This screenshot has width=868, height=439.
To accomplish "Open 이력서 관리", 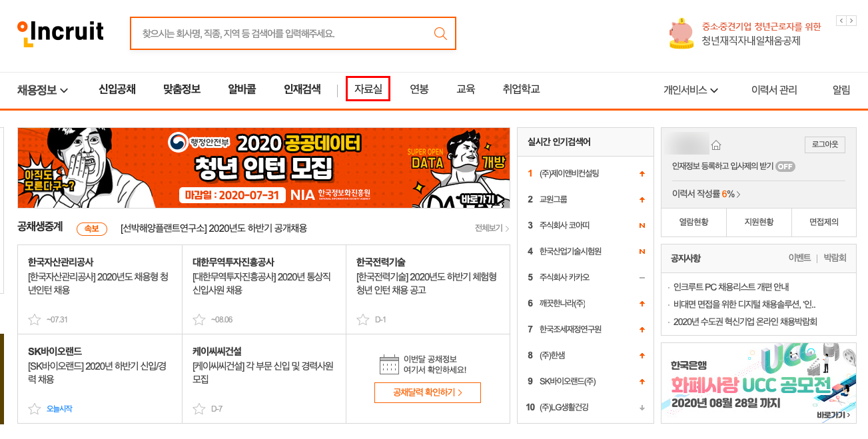I will (774, 90).
